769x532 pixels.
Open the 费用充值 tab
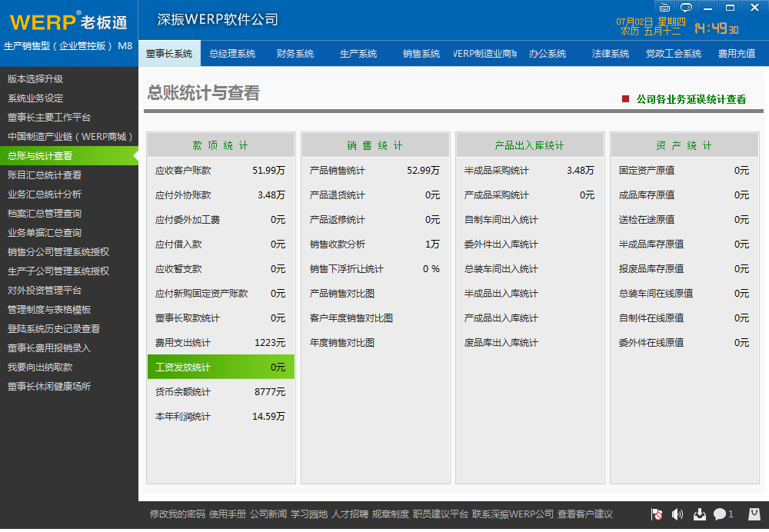click(x=737, y=54)
